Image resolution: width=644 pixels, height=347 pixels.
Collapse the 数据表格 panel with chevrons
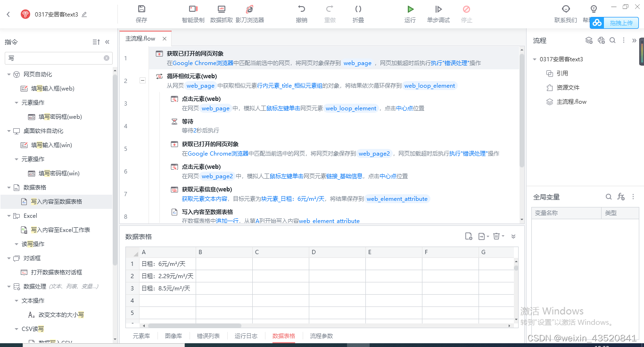point(513,236)
